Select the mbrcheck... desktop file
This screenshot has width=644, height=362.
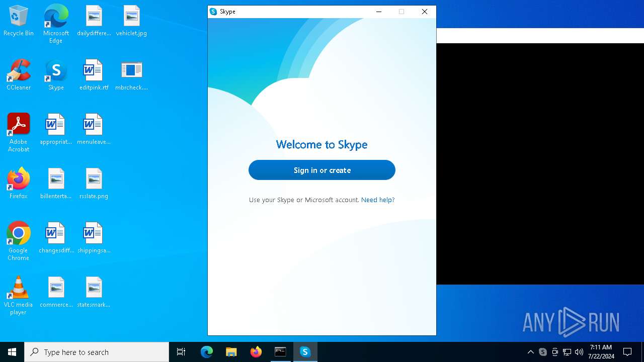(x=131, y=75)
